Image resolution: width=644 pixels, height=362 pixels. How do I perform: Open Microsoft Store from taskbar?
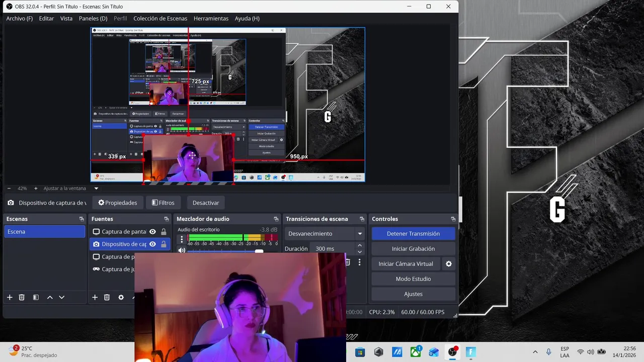[360, 352]
